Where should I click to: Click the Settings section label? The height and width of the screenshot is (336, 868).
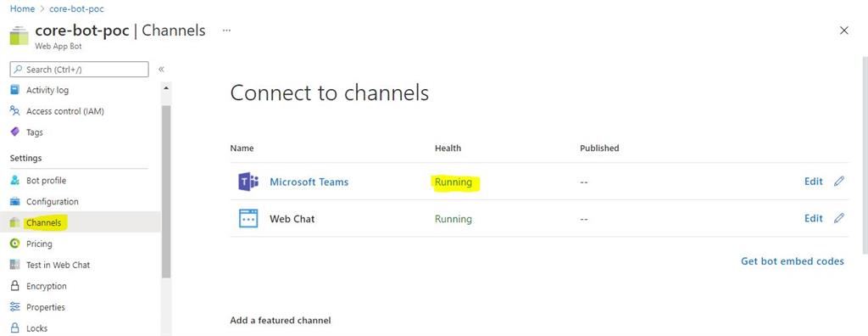(x=25, y=158)
